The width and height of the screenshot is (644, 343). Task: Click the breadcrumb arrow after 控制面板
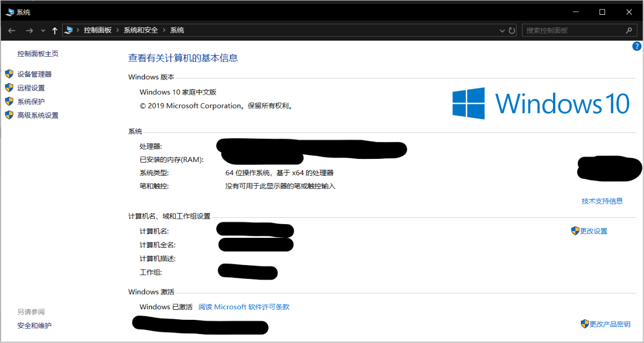click(118, 31)
